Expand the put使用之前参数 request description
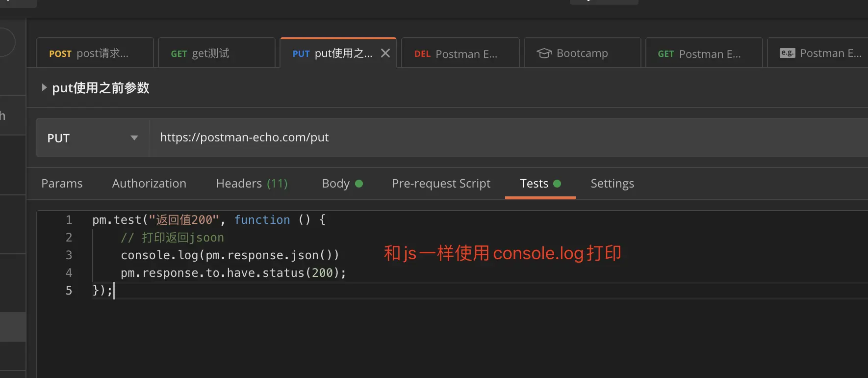Image resolution: width=868 pixels, height=378 pixels. click(44, 88)
